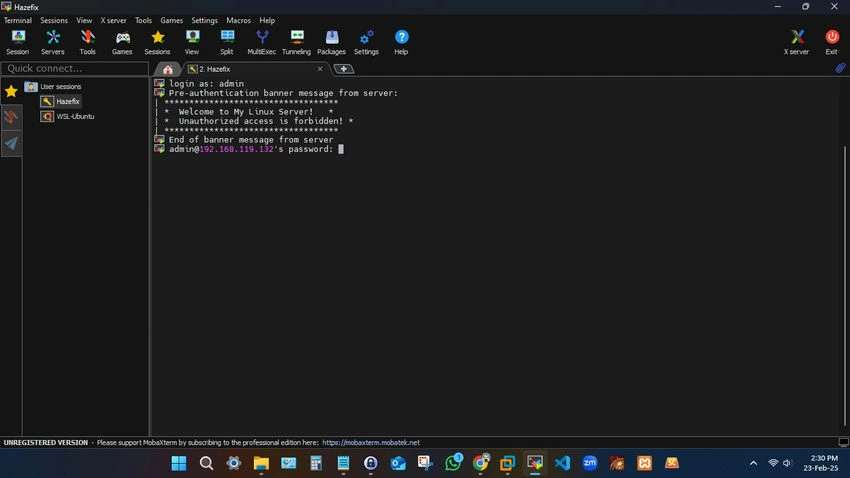Open the Settings gear toolbar icon
Viewport: 850px width, 478px height.
[366, 42]
